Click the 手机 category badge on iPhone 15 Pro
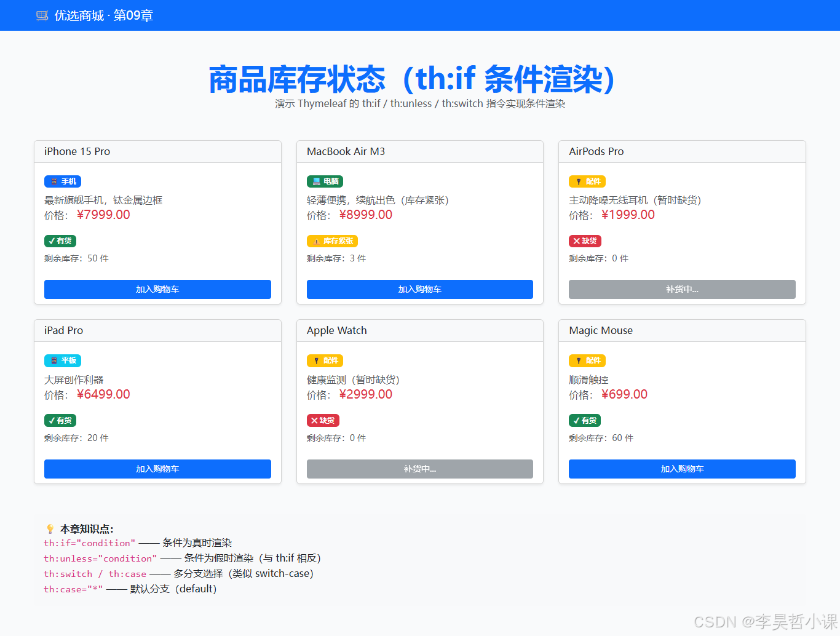The height and width of the screenshot is (636, 840). [63, 181]
